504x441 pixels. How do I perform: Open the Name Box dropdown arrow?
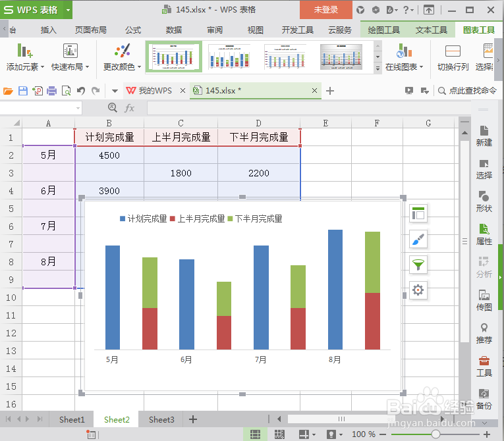click(x=78, y=108)
